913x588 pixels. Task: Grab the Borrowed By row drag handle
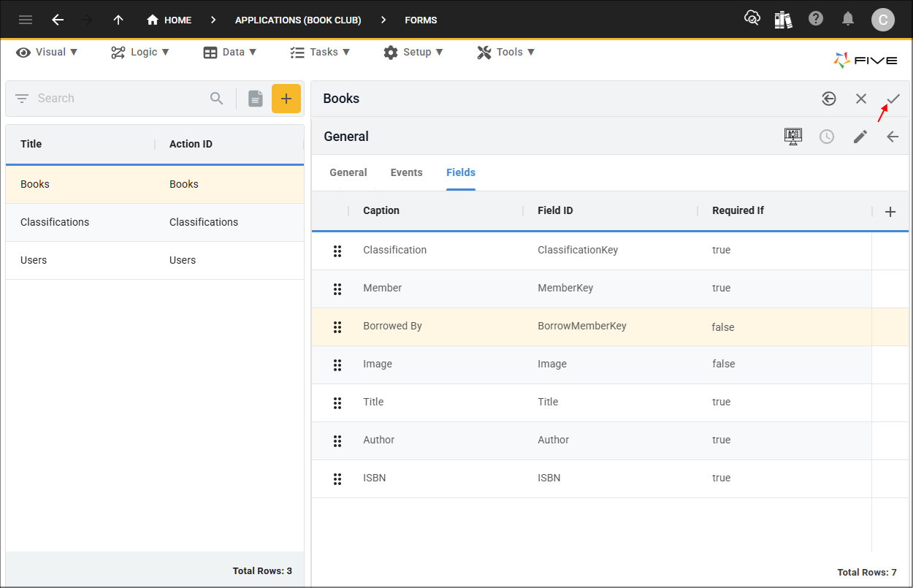tap(337, 327)
